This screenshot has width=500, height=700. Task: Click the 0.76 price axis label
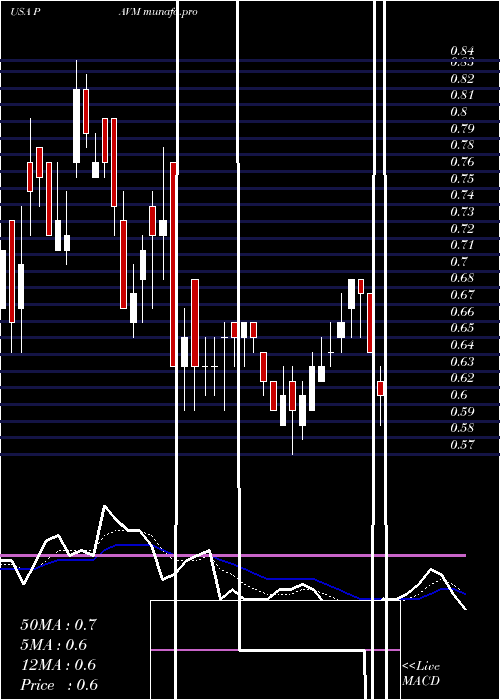[x=462, y=162]
